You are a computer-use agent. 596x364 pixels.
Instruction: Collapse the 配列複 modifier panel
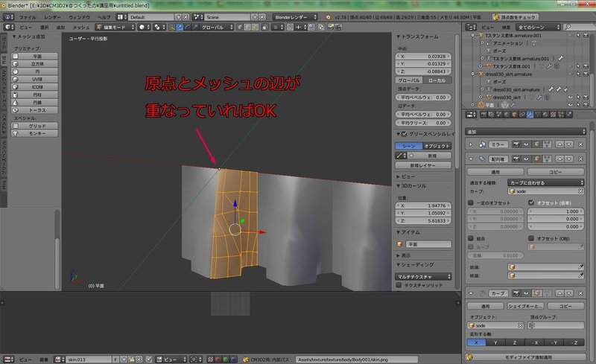pos(471,159)
